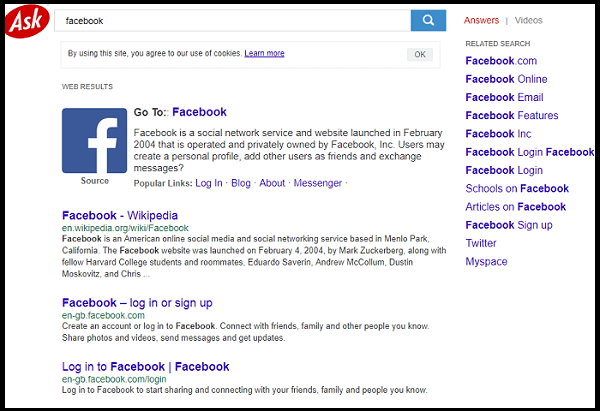
Task: Click the Messenger popular link
Action: [318, 183]
